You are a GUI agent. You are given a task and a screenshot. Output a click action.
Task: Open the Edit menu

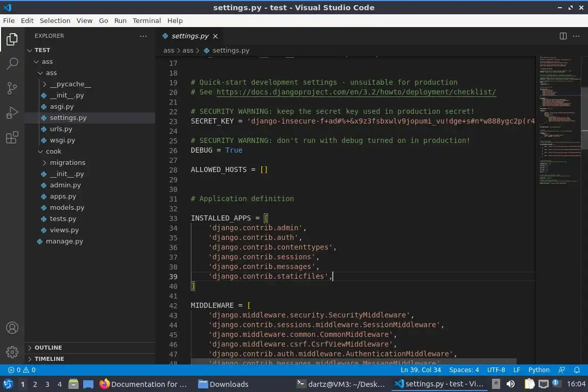click(x=27, y=20)
